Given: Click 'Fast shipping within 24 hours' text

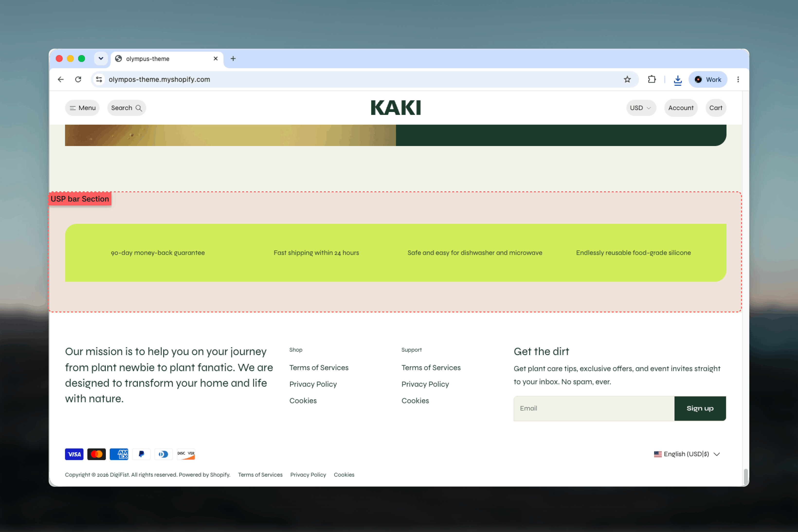Looking at the screenshot, I should (316, 253).
